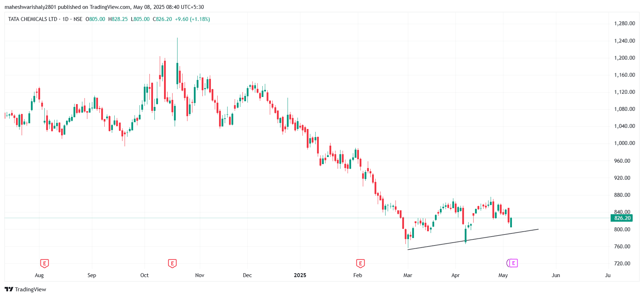Click the 1,120.00 price axis label
This screenshot has height=297, width=644.
[x=624, y=92]
